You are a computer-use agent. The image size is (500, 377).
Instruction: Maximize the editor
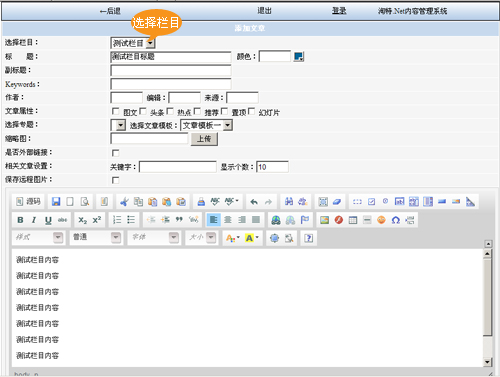274,238
